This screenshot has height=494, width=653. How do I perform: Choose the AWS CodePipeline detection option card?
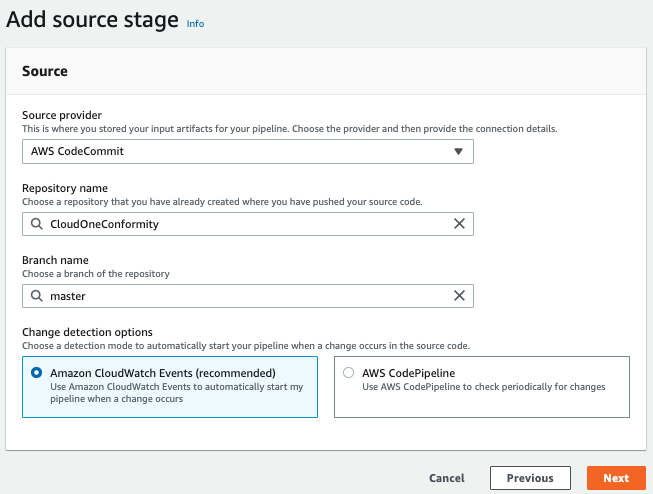coord(482,387)
